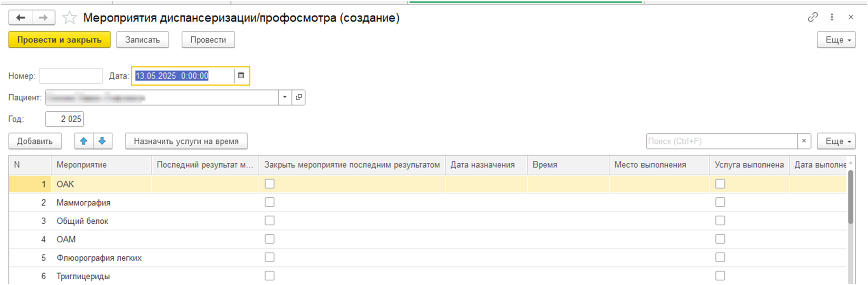
Task: Click the forward navigation arrow
Action: pos(43,17)
